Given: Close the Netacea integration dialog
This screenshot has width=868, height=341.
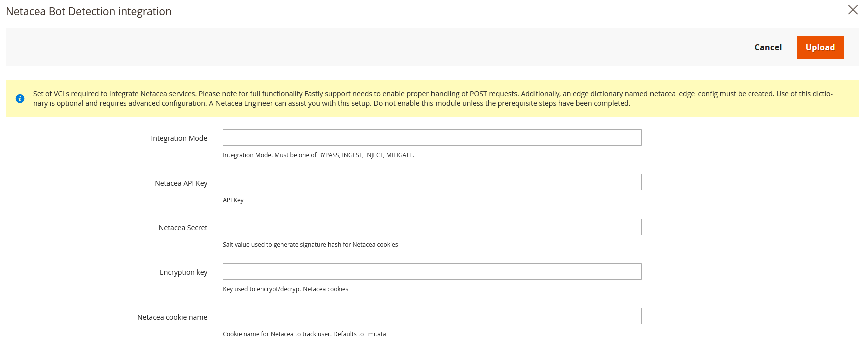Looking at the screenshot, I should 853,10.
